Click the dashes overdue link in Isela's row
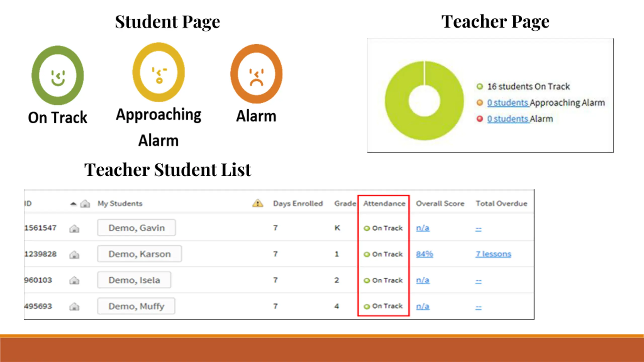 478,282
